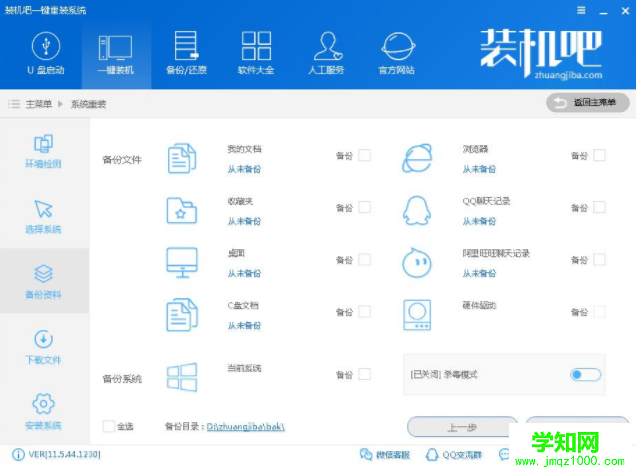
Task: Click the QQ聊天记录 penguin icon
Action: 417,211
